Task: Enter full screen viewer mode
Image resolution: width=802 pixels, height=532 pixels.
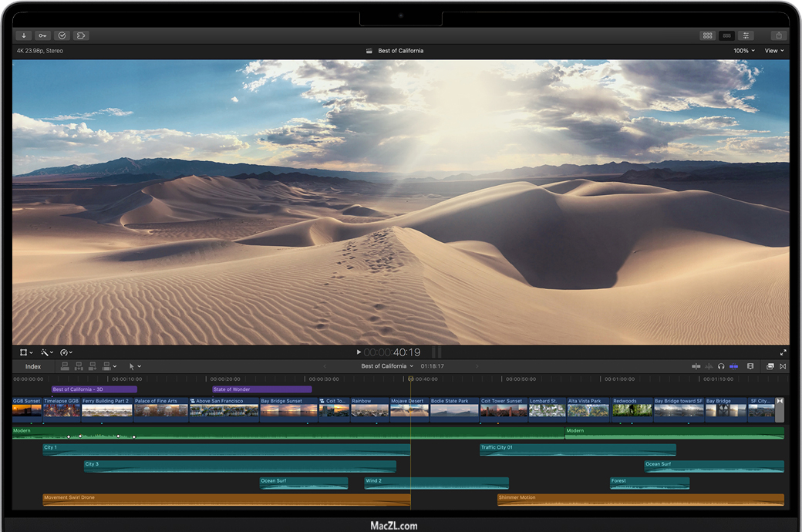Action: 783,352
